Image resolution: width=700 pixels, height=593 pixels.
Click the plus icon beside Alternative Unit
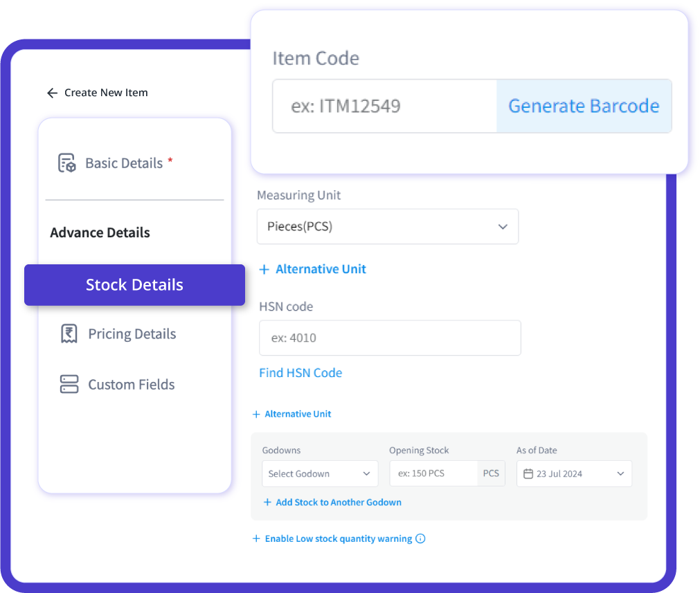pos(263,269)
